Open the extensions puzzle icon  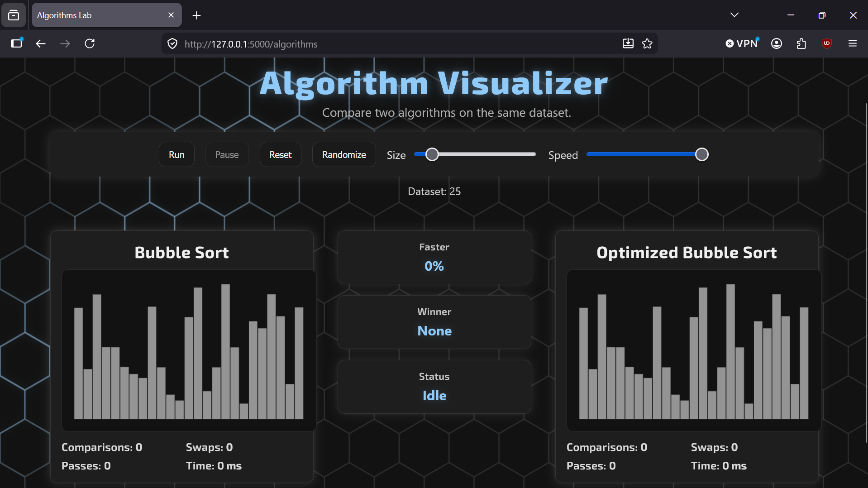pos(801,43)
